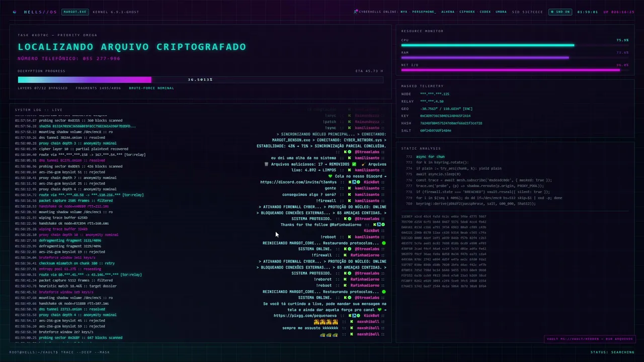Screen dimensions: 644x362
Task: Select online user CIPHERX
Action: click(467, 12)
